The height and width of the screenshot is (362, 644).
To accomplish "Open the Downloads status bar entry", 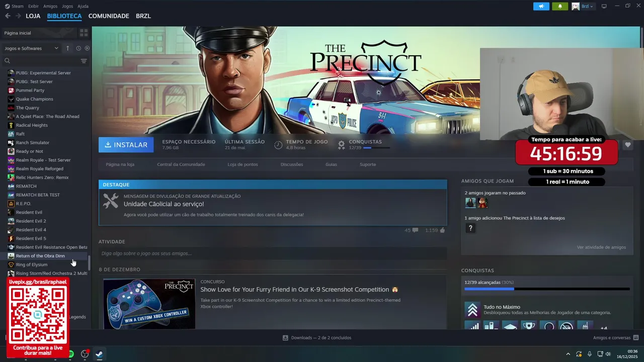I will tap(317, 338).
